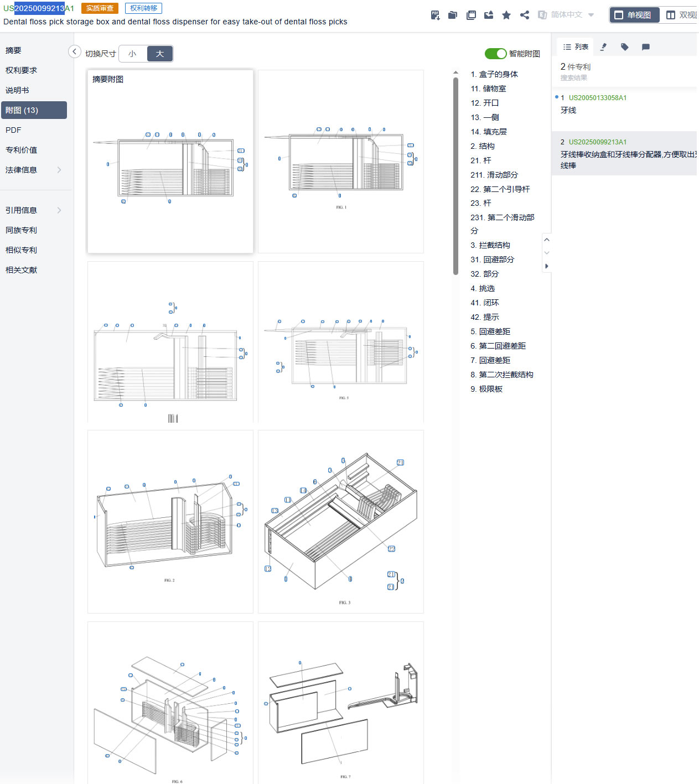The image size is (699, 784).
Task: Select the 小 size option
Action: [x=132, y=54]
